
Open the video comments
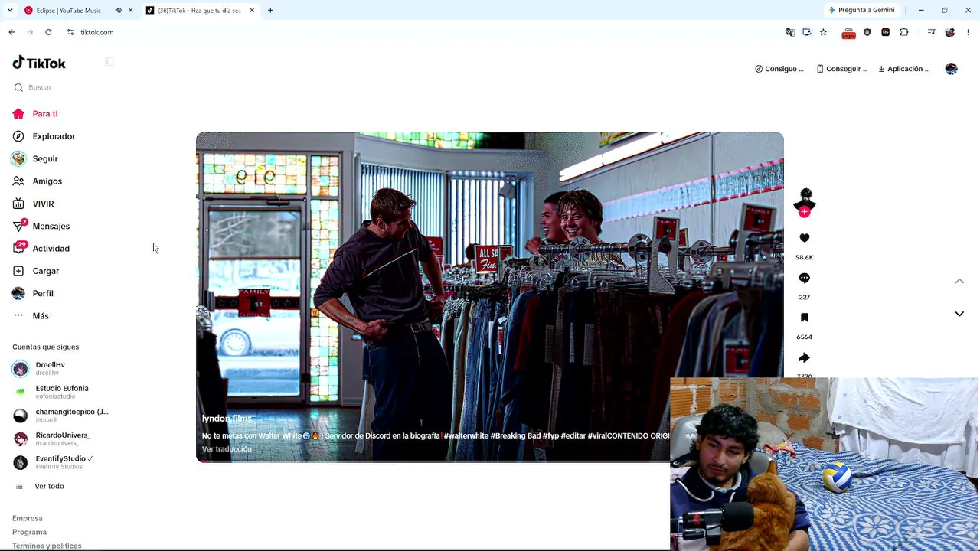click(804, 278)
